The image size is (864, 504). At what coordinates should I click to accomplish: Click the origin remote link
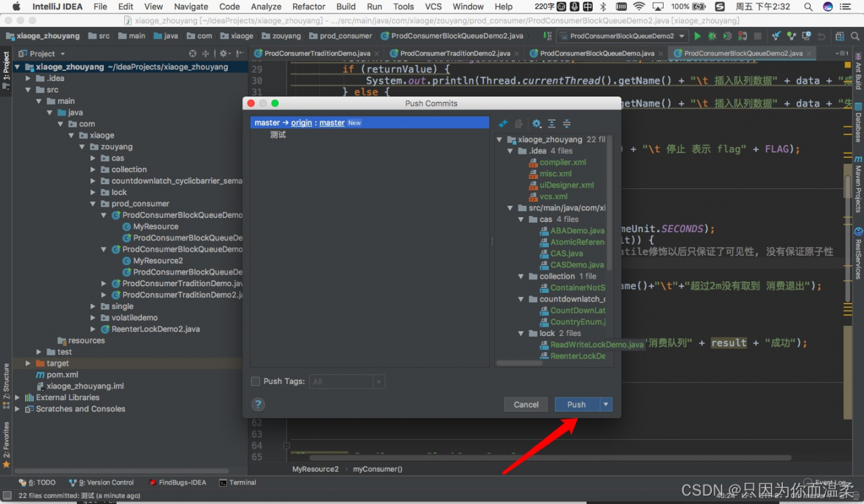click(x=302, y=123)
